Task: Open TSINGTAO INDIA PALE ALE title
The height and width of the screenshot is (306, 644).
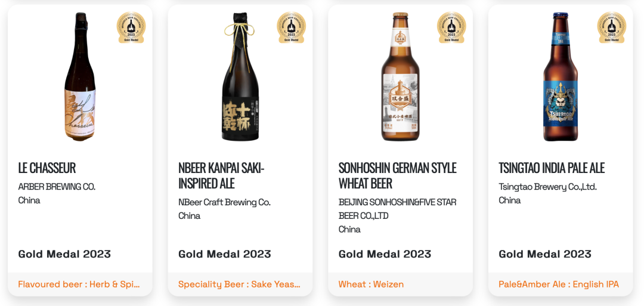Action: (x=552, y=168)
